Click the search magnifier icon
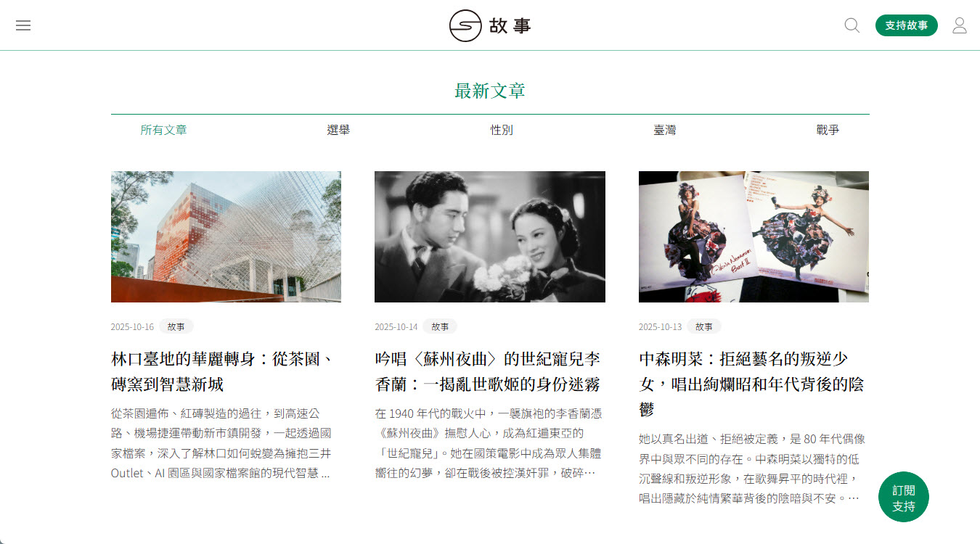This screenshot has height=544, width=980. click(x=852, y=25)
